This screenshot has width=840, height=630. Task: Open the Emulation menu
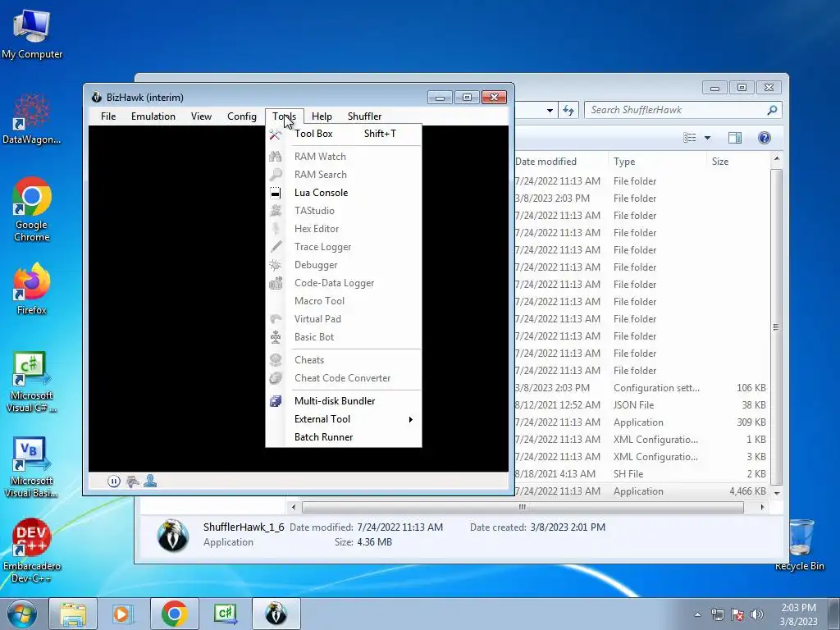[153, 116]
